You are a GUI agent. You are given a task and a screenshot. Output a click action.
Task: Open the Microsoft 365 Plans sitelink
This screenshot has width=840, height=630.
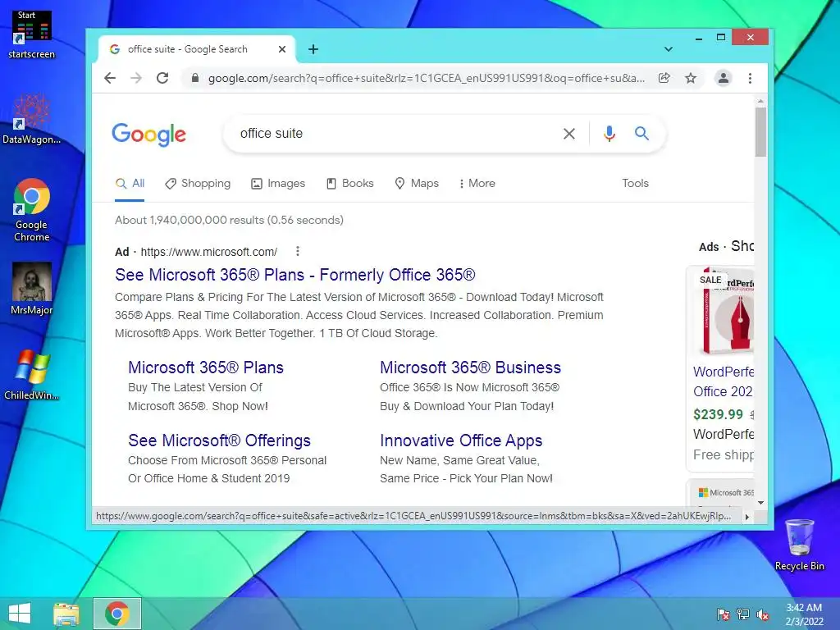click(206, 367)
